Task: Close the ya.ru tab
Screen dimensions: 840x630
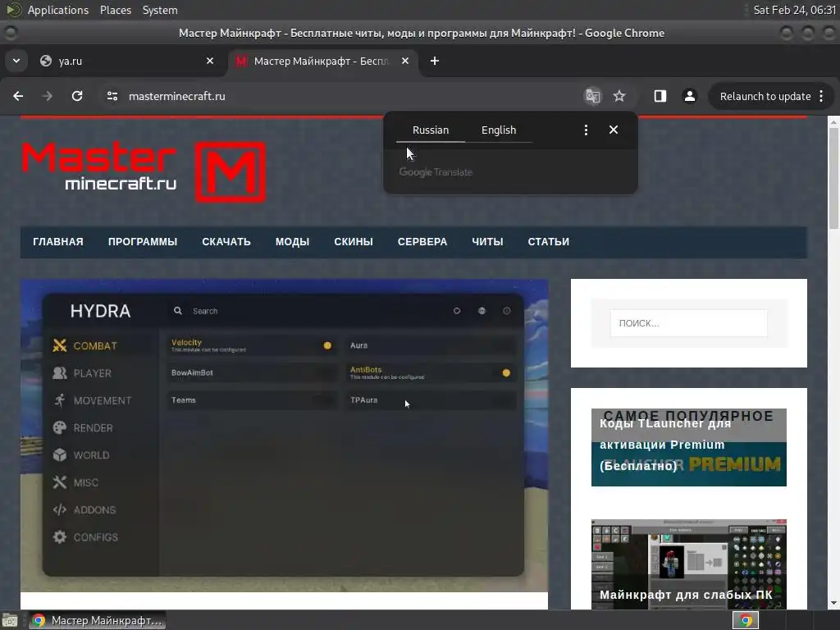Action: tap(210, 61)
